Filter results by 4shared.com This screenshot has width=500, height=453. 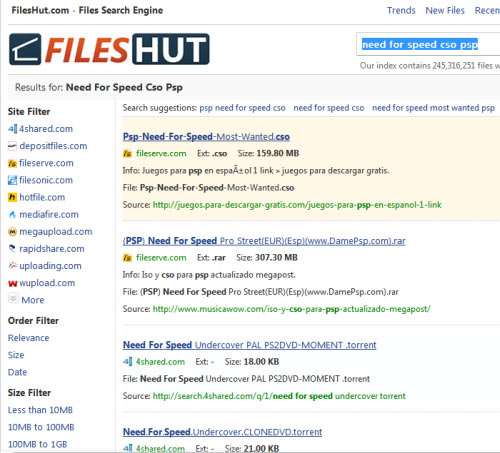(46, 129)
